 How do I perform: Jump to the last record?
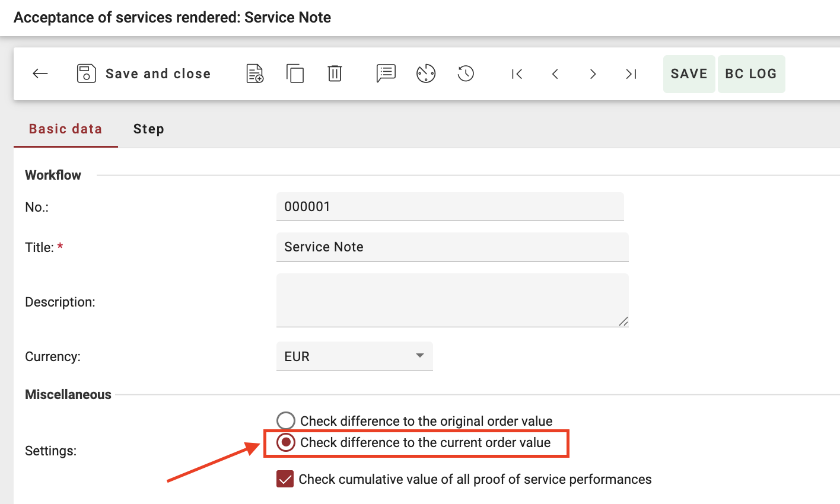pos(631,74)
